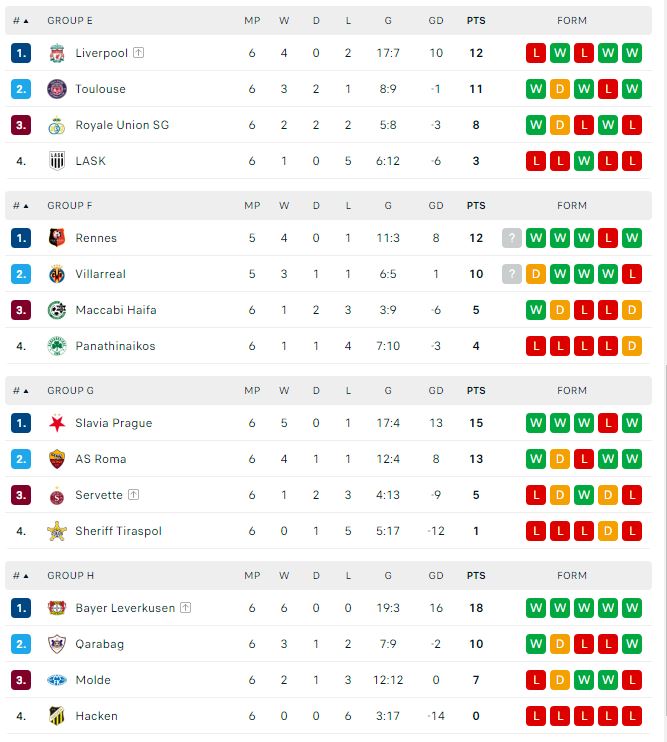The image size is (667, 742).
Task: Click the FORM header in Group E
Action: [x=572, y=21]
